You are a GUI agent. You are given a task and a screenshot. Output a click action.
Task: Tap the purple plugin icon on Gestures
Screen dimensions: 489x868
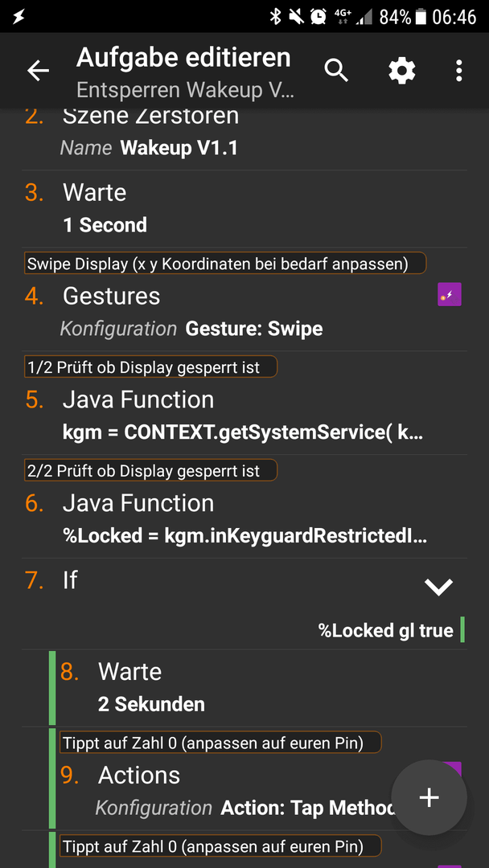point(449,294)
